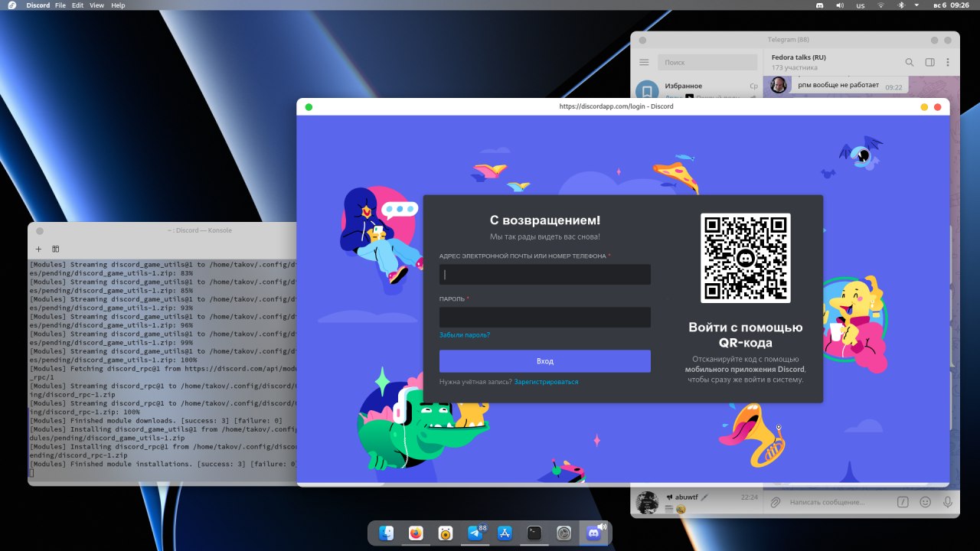
Task: Click the Discord login QR code
Action: pos(746,258)
